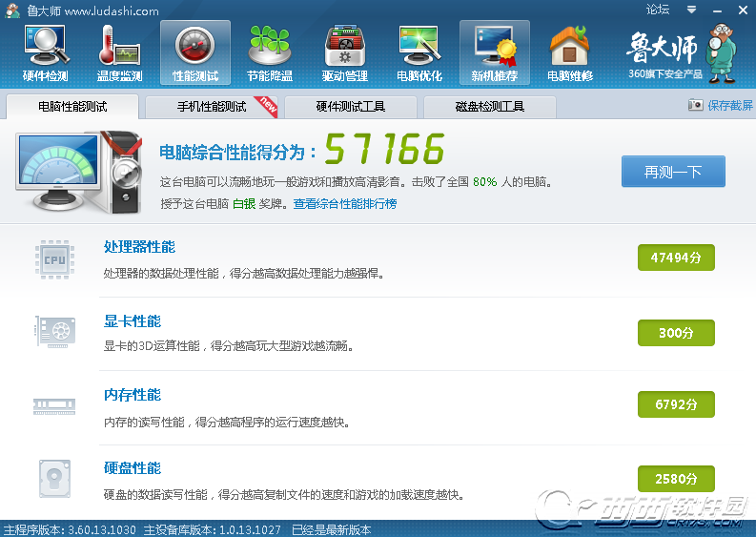Click 360旗下安全产品 text under logo
Screen dimensions: 756x537
point(665,73)
